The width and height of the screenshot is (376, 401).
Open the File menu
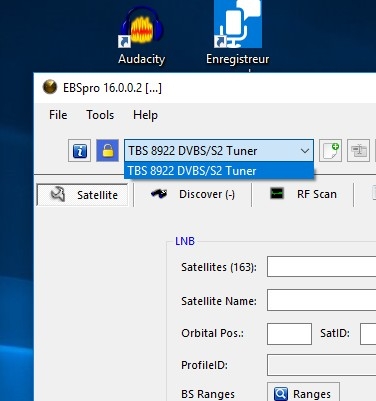coord(58,115)
